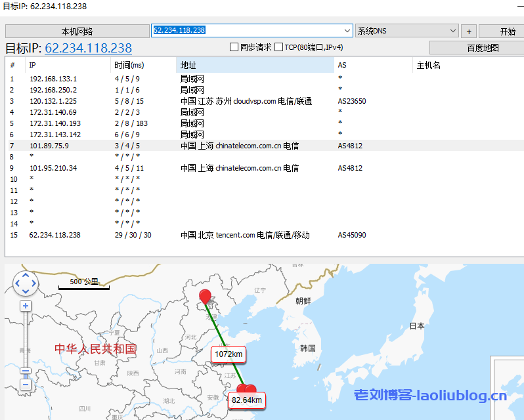524x420 pixels.
Task: Pan the map left with the navigation arrow
Action: [x=18, y=283]
